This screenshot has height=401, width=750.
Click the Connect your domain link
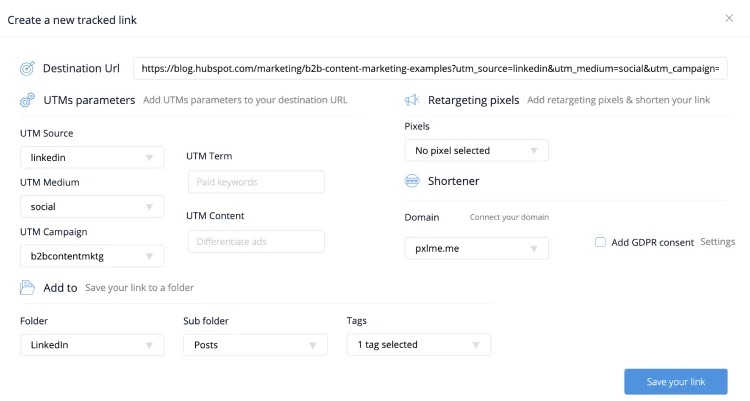[x=509, y=217]
